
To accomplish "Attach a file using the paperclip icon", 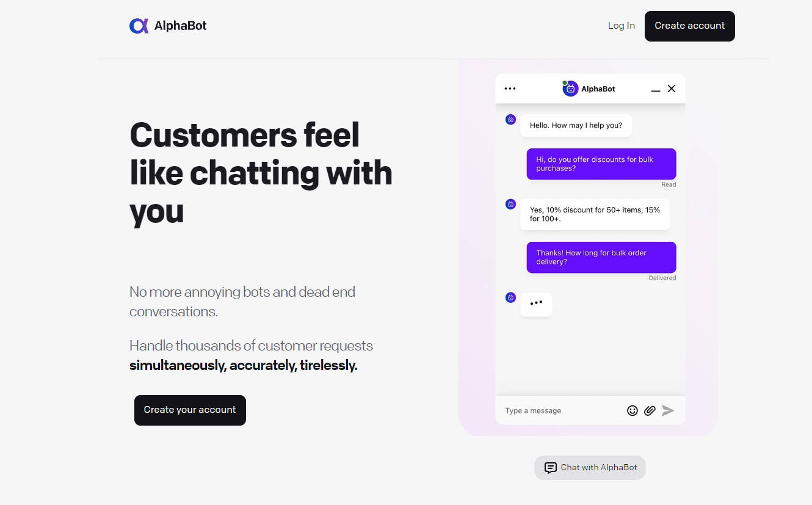I will pyautogui.click(x=650, y=410).
